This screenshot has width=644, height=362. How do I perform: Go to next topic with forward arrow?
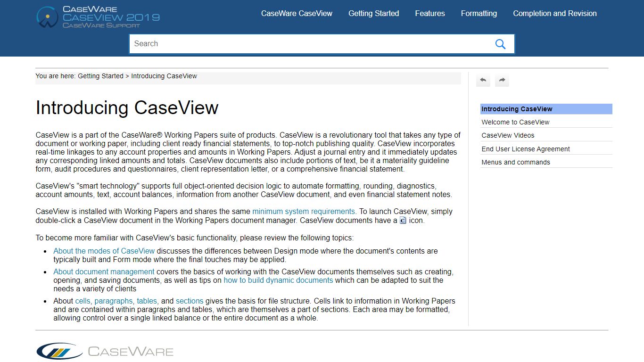502,80
